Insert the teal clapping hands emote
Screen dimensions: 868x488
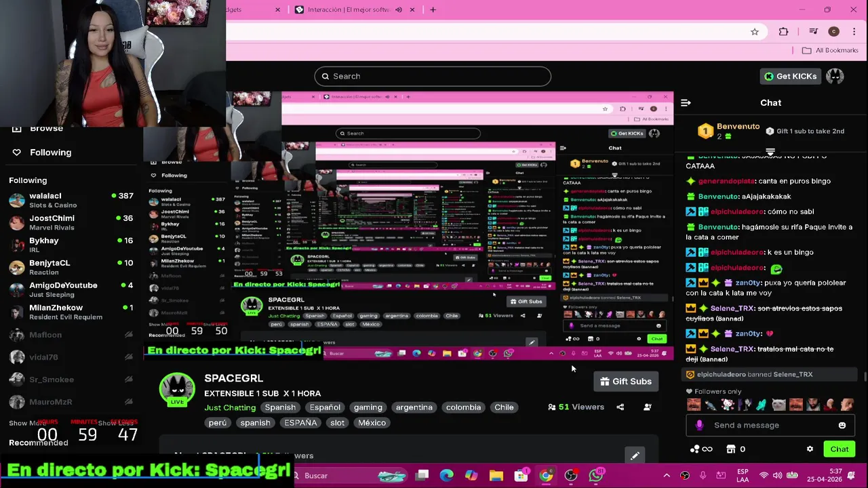pos(762,405)
